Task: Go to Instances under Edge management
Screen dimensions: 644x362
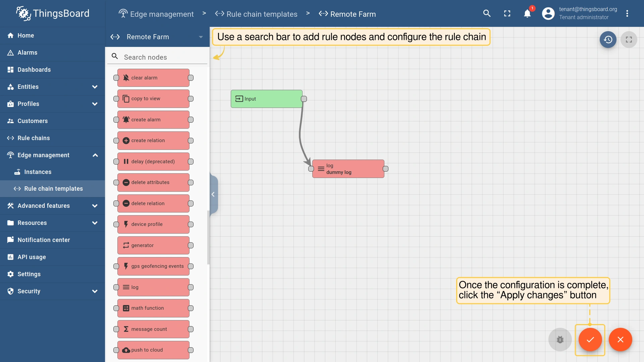Action: tap(38, 172)
